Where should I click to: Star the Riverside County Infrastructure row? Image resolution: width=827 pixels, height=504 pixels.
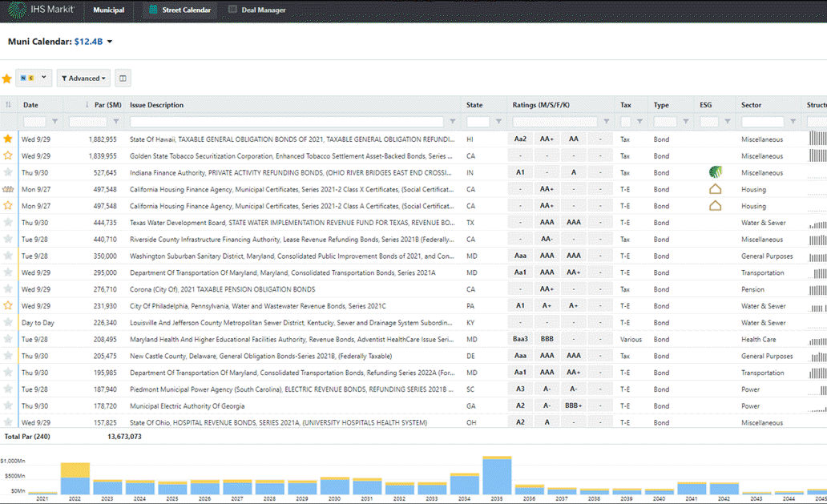(x=8, y=239)
